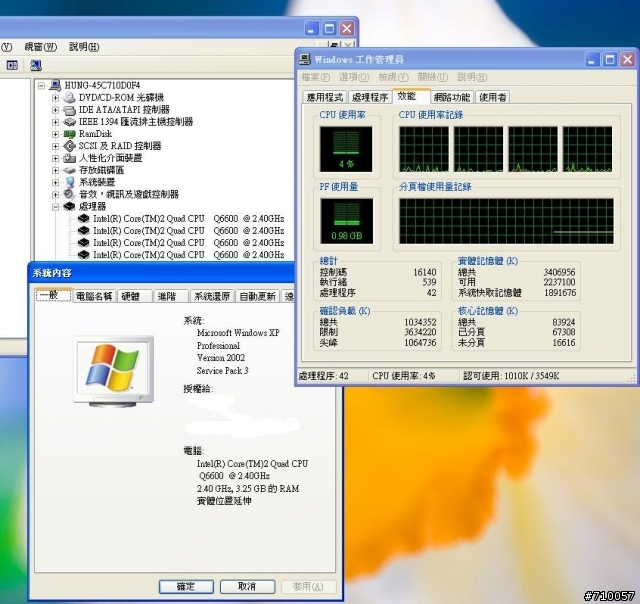Screen dimensions: 640x604
Task: Click the 處理器 processor category icon
Action: click(x=69, y=206)
